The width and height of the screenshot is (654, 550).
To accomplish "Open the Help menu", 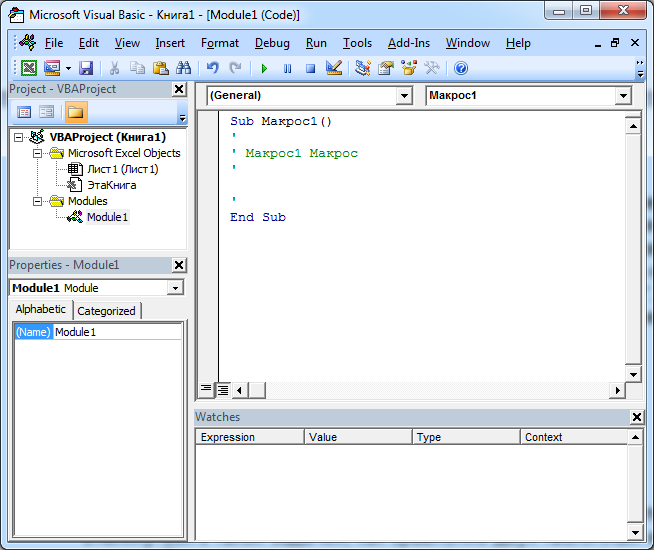I will [518, 43].
